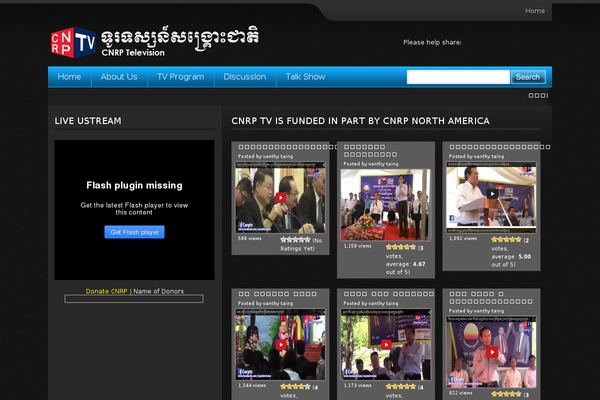Open the title of the 1,173 views video
This screenshot has height=400, width=600.
point(389,294)
